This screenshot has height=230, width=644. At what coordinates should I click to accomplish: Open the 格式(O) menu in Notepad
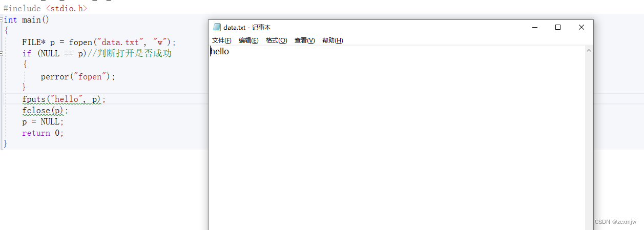(x=277, y=40)
